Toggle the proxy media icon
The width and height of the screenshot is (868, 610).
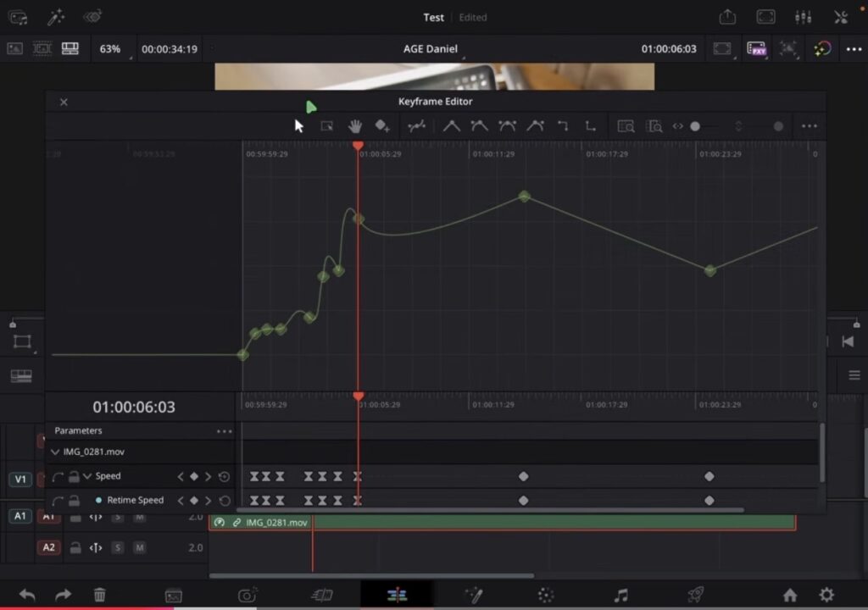pos(756,48)
